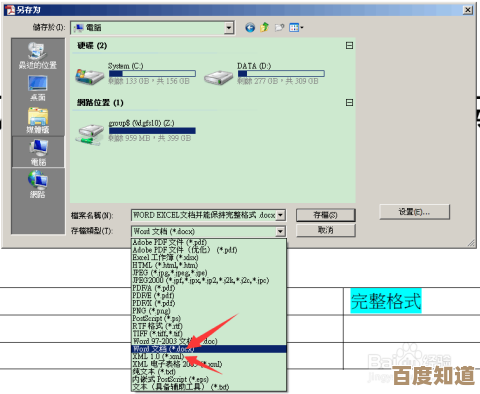Open Network in the places sidebar

pyautogui.click(x=38, y=184)
